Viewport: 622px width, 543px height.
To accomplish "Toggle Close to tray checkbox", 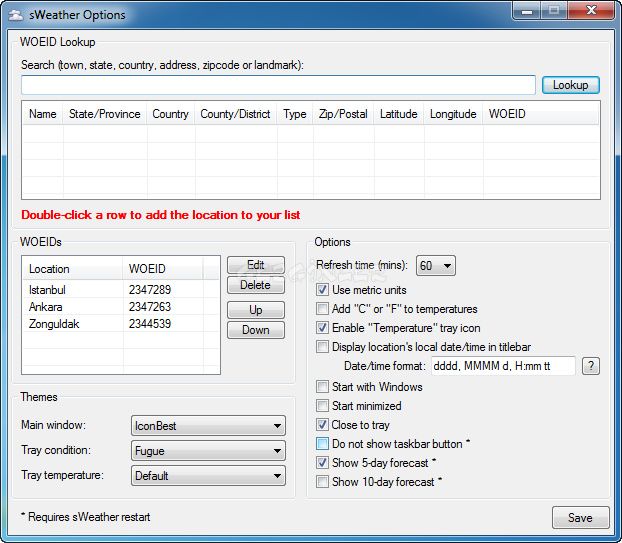I will [x=322, y=424].
